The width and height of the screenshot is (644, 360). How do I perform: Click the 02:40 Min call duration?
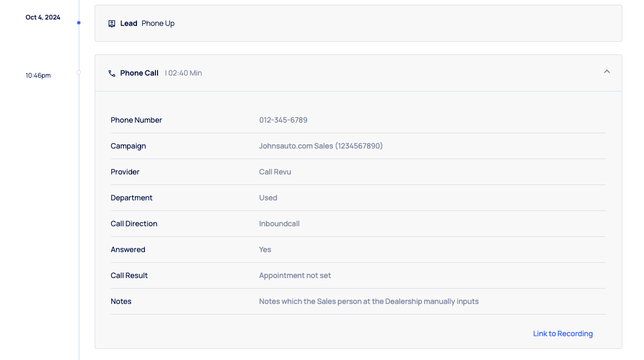185,73
